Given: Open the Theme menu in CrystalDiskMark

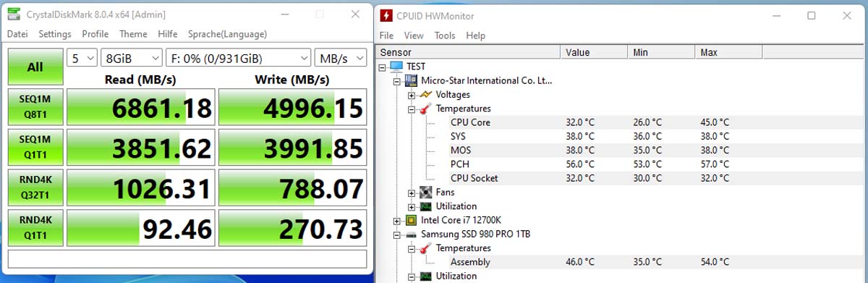Looking at the screenshot, I should (133, 34).
